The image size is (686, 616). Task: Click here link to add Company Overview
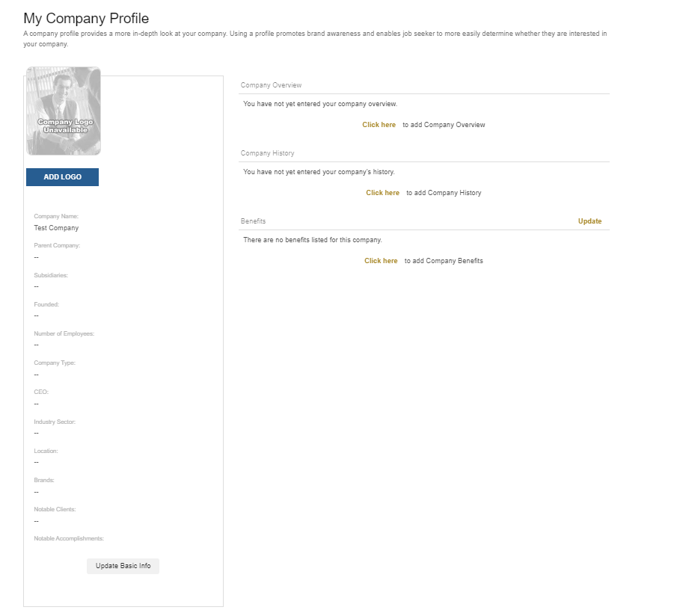(x=379, y=125)
